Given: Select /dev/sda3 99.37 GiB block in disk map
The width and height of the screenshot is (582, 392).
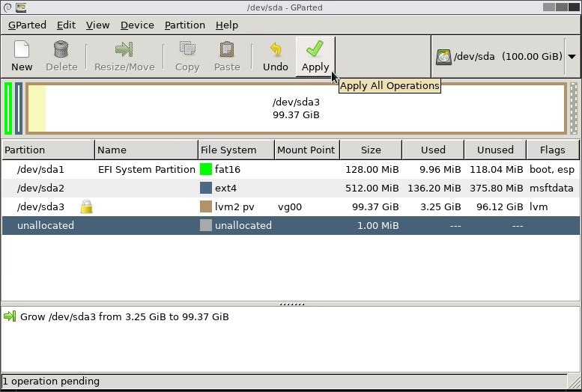Looking at the screenshot, I should pyautogui.click(x=296, y=108).
